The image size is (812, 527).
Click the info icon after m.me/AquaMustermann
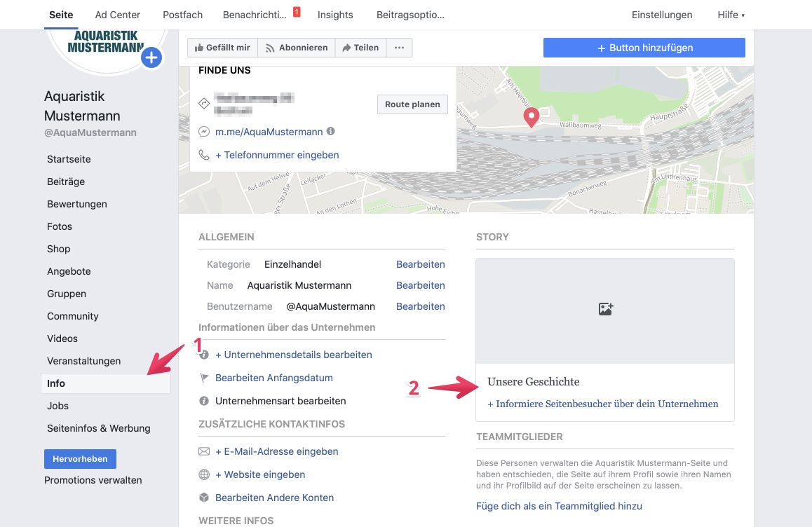coord(330,131)
